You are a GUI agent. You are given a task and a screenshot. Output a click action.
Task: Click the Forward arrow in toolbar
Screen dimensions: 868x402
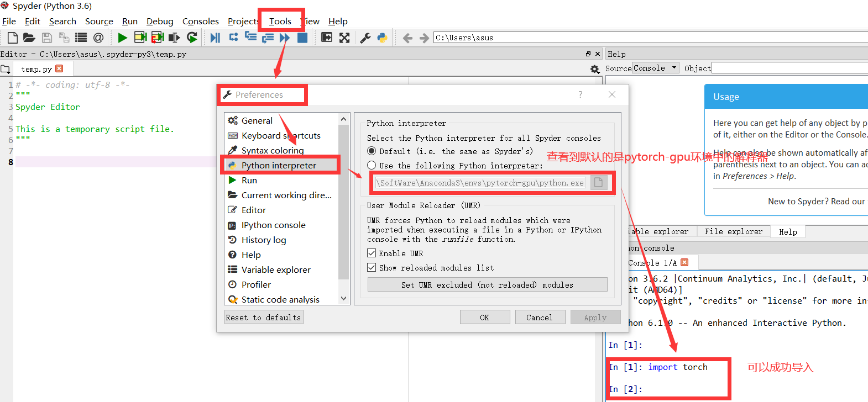(x=424, y=38)
